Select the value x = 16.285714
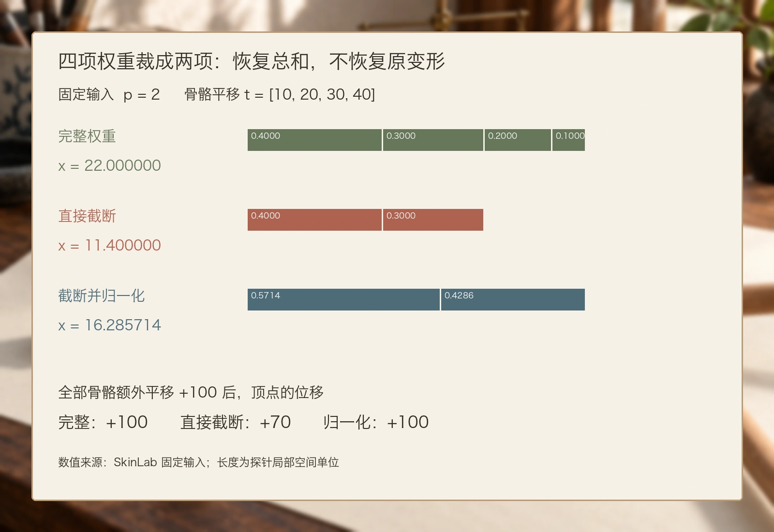This screenshot has height=532, width=774. (109, 325)
